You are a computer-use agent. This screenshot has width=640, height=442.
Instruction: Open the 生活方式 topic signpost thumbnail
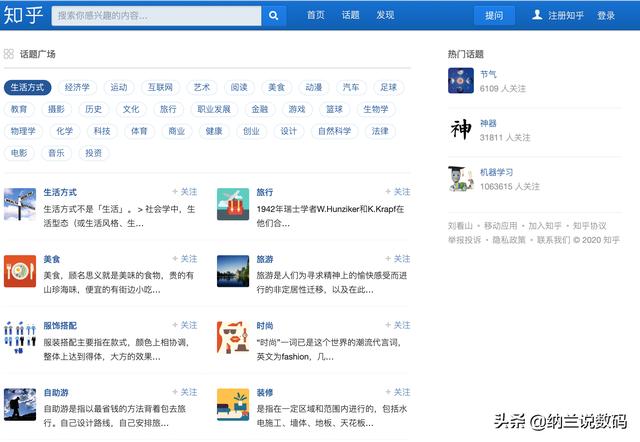(x=20, y=204)
